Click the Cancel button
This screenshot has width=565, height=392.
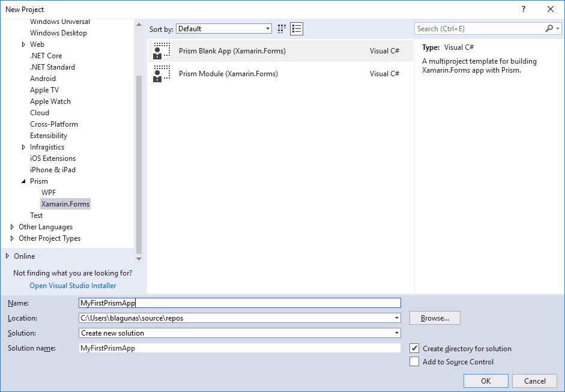[535, 381]
